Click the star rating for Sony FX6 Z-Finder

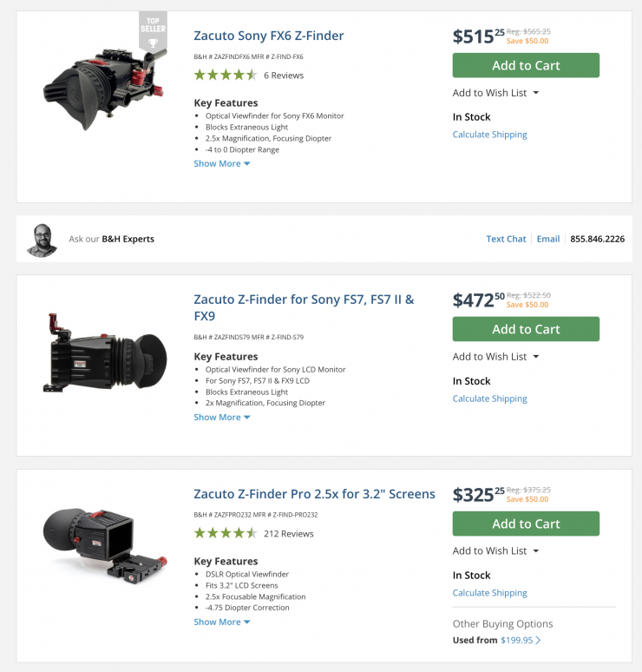225,76
